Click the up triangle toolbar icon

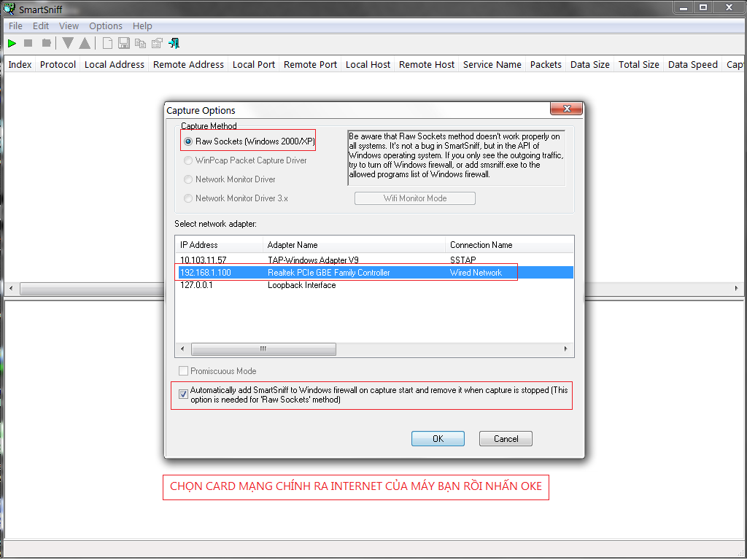tap(85, 44)
